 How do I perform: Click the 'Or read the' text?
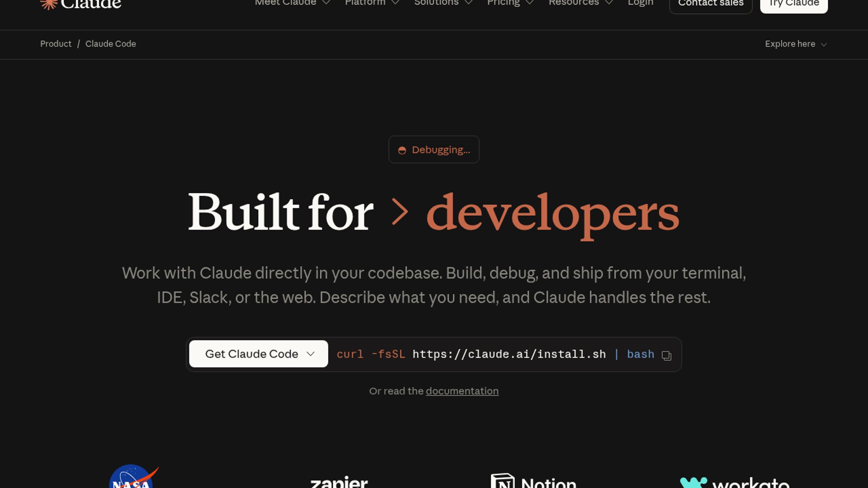396,391
